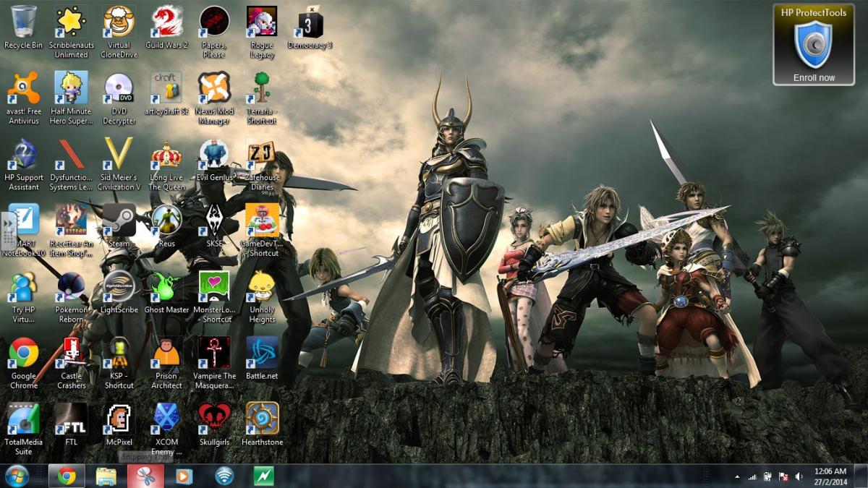
Task: Click the volume speaker tray icon
Action: coord(799,477)
